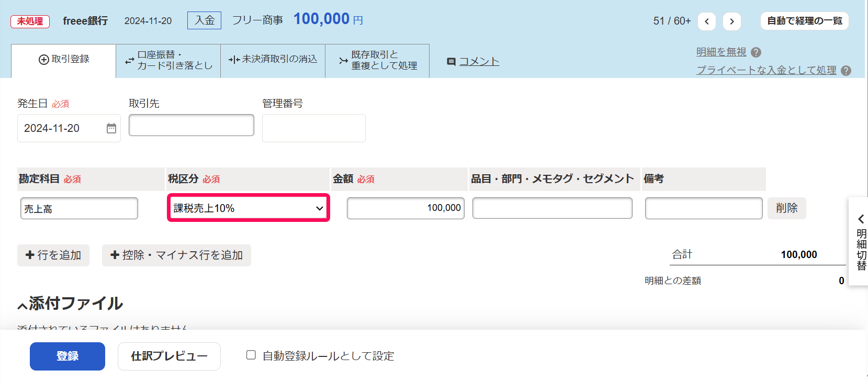
Task: Click the 明細との差額 label
Action: [673, 281]
